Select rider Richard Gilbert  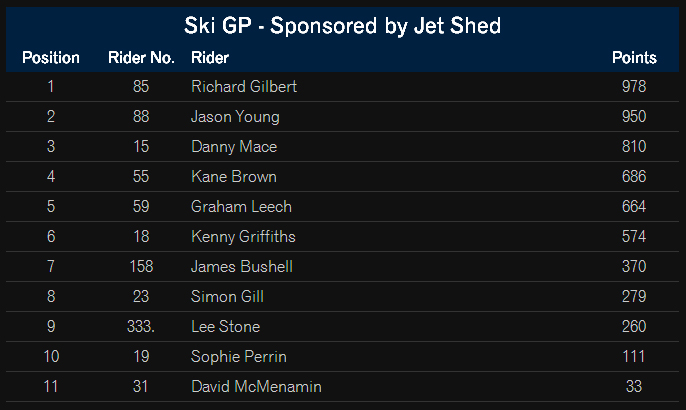click(x=244, y=87)
